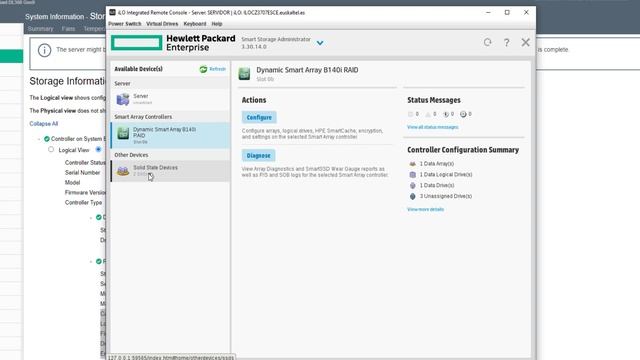Select the Server device icon

pos(122,99)
